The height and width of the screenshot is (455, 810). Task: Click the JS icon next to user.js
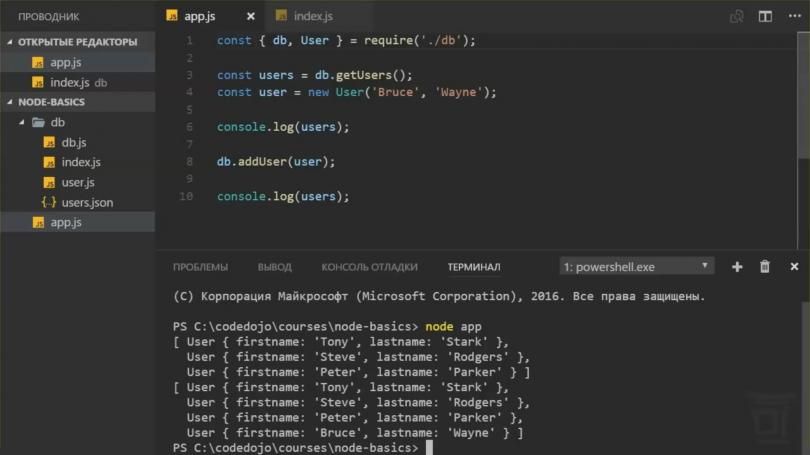pos(49,182)
